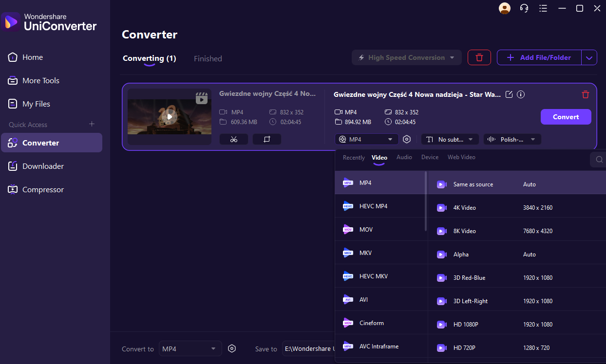Open the Home page in sidebar
The image size is (606, 364).
51,57
